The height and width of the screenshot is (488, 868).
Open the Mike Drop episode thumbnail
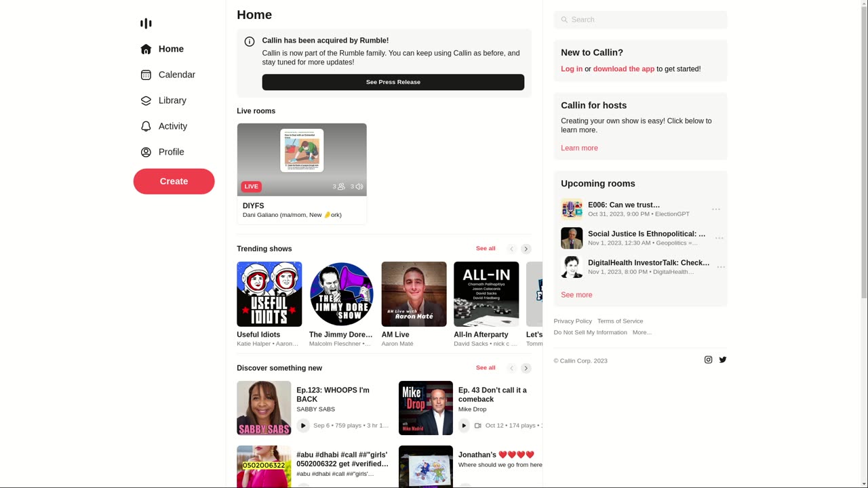click(x=426, y=408)
